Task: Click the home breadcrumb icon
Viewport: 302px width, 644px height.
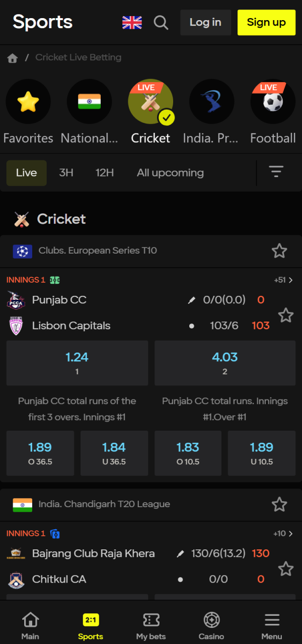Action: pyautogui.click(x=12, y=57)
